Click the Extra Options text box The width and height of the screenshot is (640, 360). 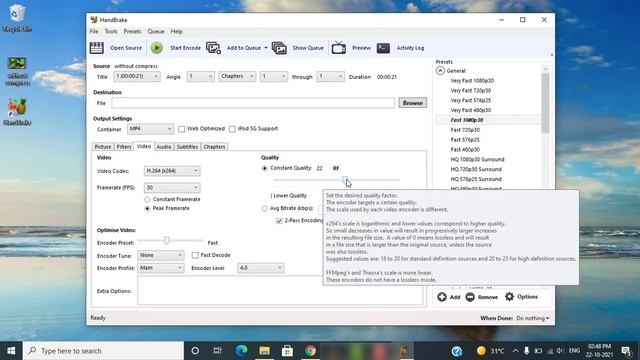pos(280,290)
